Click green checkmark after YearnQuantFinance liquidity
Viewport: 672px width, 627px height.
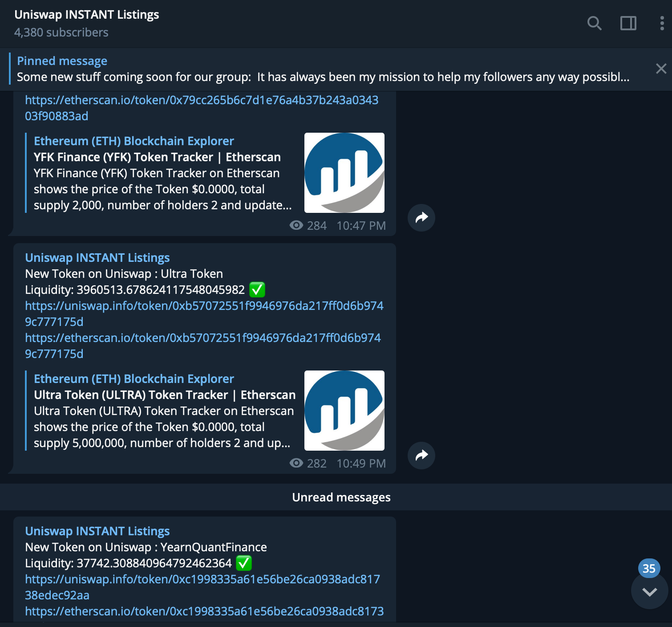click(x=243, y=563)
